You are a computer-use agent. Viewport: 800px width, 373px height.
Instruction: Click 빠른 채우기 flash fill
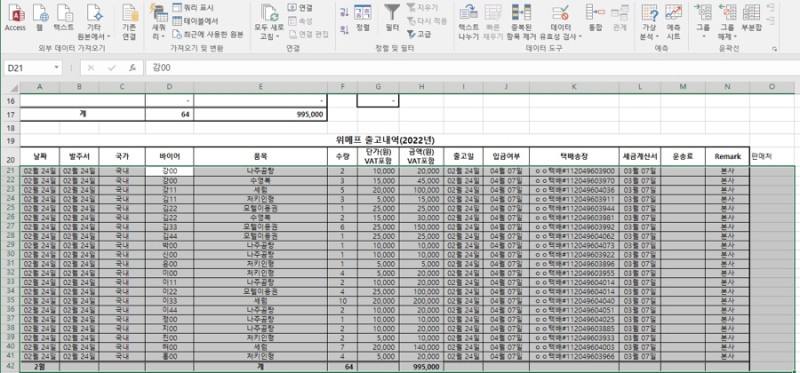click(493, 22)
